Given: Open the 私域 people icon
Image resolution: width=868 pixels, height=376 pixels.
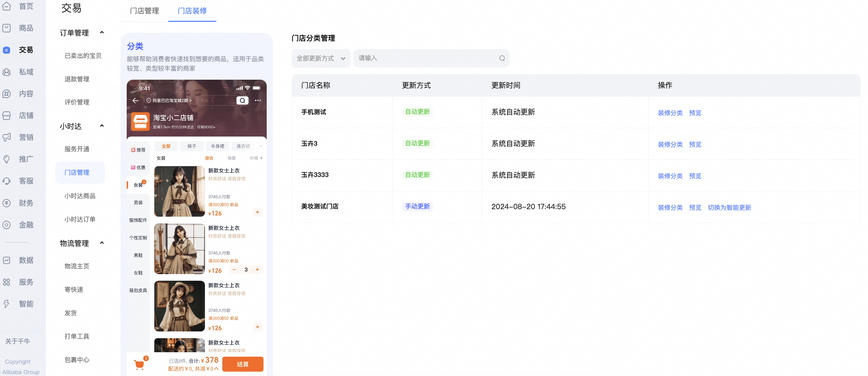Looking at the screenshot, I should click(7, 72).
